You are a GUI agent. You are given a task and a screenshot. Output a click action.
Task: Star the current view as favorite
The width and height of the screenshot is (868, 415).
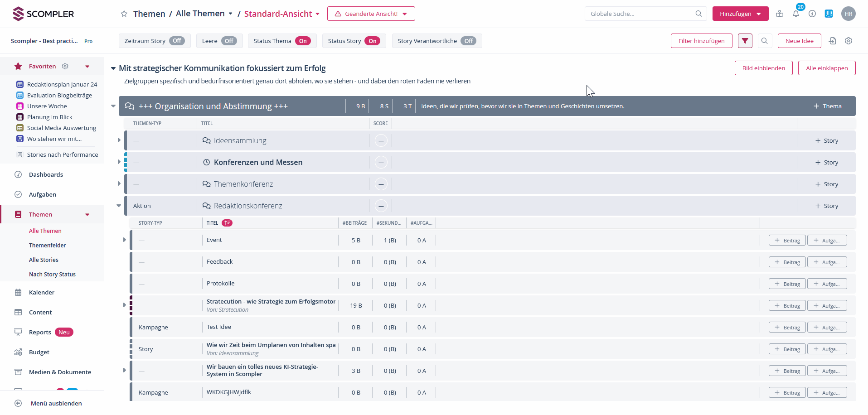124,14
